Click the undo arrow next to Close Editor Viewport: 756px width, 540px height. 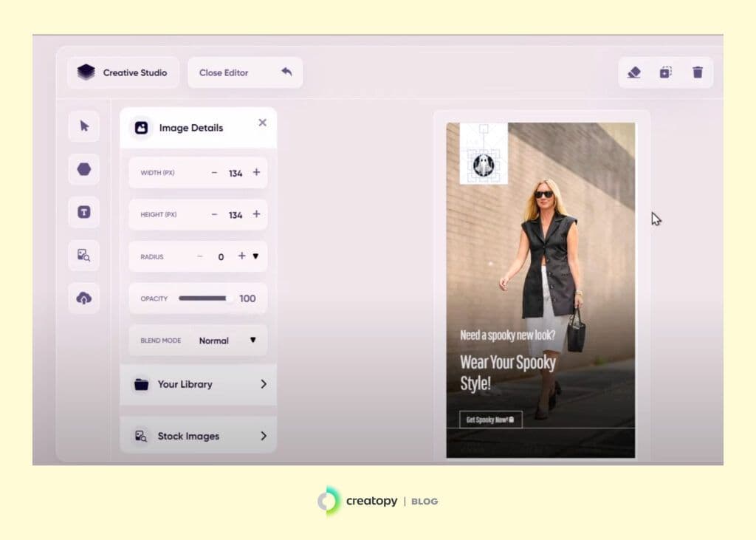pyautogui.click(x=287, y=72)
